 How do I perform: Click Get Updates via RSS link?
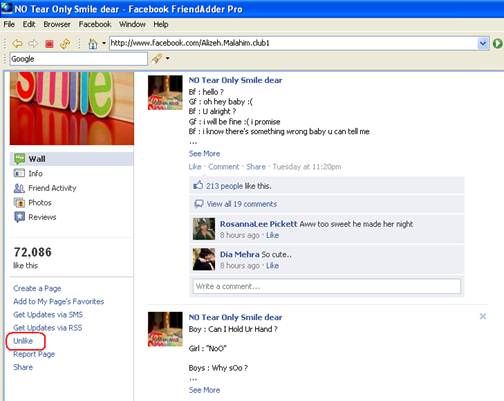pyautogui.click(x=48, y=328)
